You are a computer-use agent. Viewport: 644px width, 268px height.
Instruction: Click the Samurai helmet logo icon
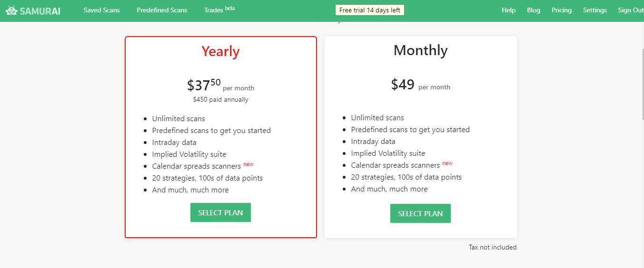click(11, 10)
